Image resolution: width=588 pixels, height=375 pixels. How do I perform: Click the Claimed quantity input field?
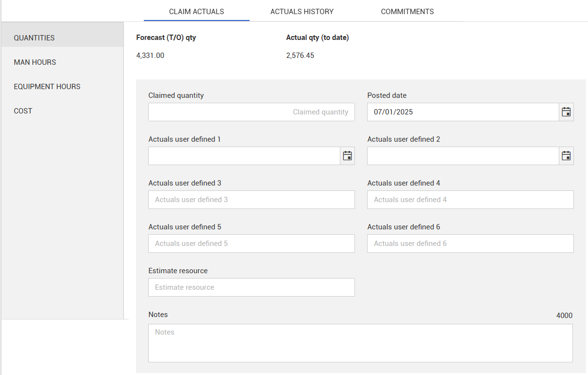pos(251,112)
